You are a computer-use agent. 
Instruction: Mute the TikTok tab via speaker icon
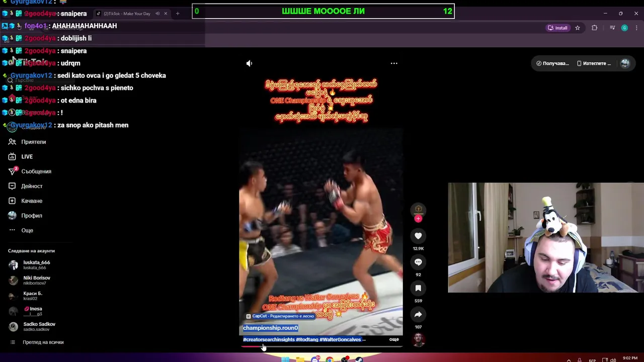click(x=157, y=14)
